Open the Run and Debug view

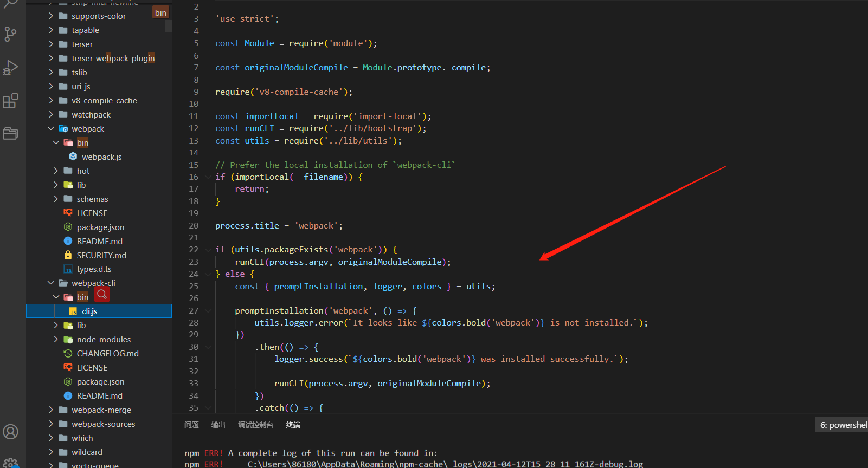coord(10,68)
